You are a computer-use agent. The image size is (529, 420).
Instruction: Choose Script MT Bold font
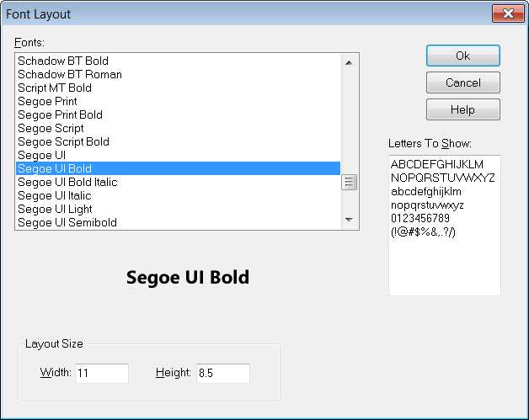point(55,88)
